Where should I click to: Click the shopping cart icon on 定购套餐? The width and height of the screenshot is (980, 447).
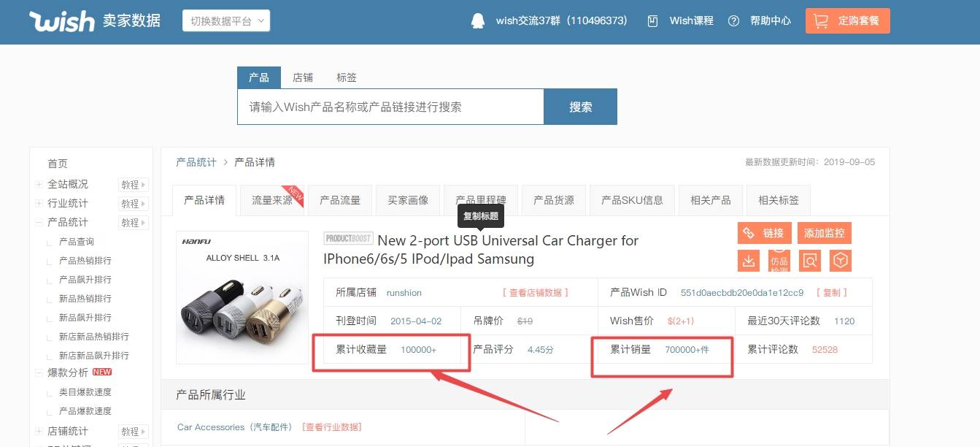(821, 20)
